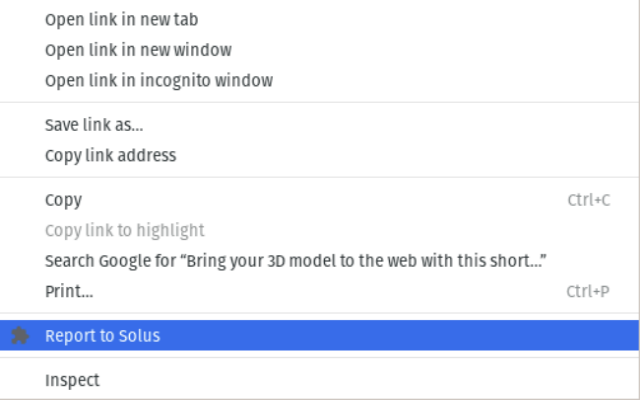The height and width of the screenshot is (400, 640).
Task: Click the word highlight in disabled entry
Action: [x=170, y=230]
